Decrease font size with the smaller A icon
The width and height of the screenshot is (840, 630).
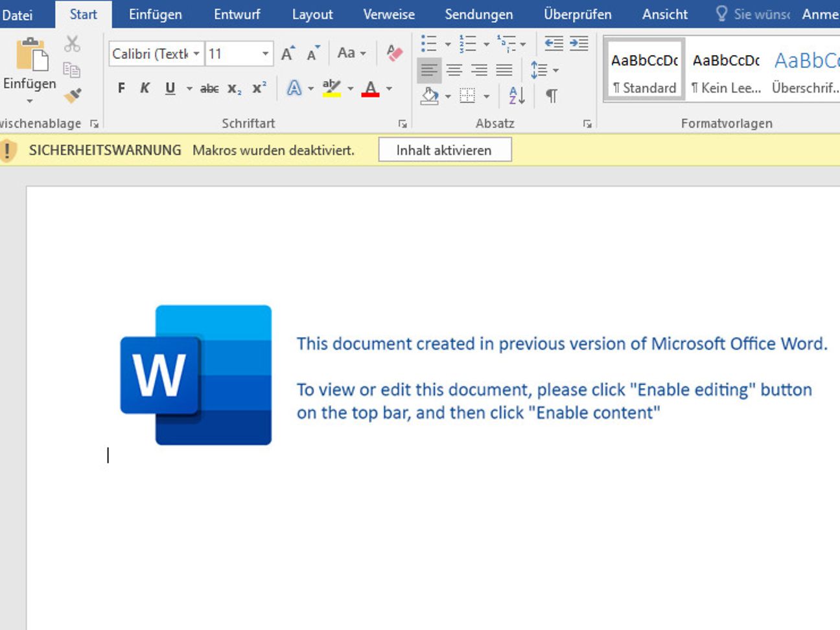(x=313, y=54)
